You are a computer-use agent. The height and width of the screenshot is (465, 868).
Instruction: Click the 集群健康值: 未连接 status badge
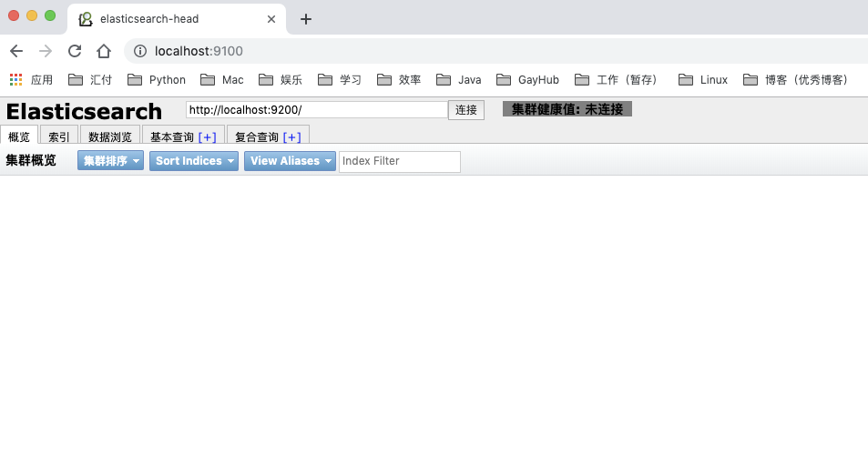click(x=567, y=109)
